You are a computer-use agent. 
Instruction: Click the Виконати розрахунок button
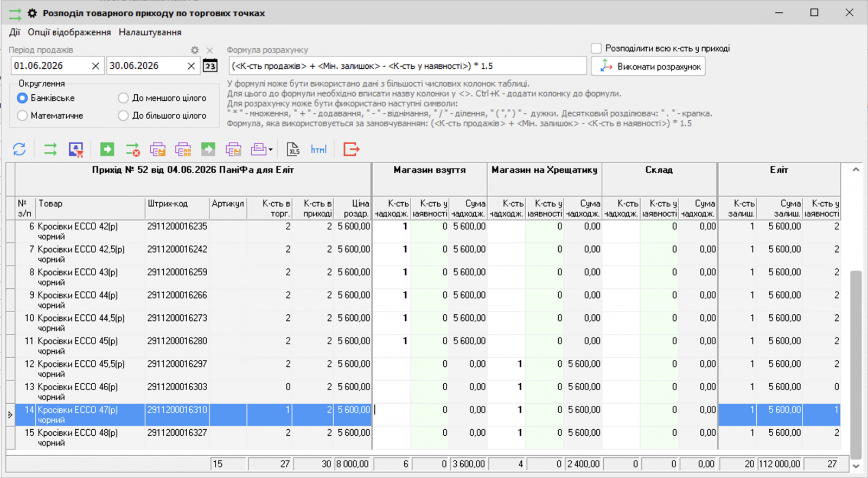click(649, 67)
